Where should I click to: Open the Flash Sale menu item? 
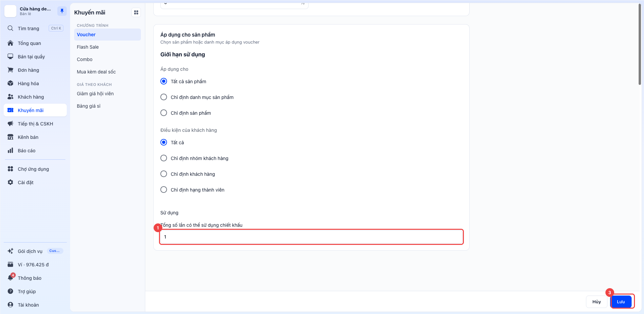pyautogui.click(x=107, y=47)
